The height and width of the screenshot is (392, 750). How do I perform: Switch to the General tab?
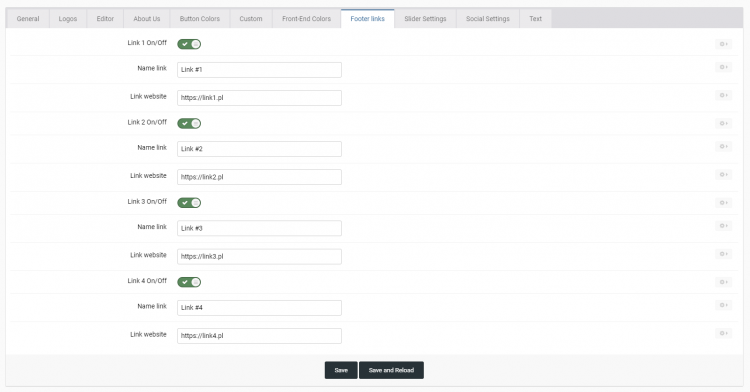click(28, 19)
